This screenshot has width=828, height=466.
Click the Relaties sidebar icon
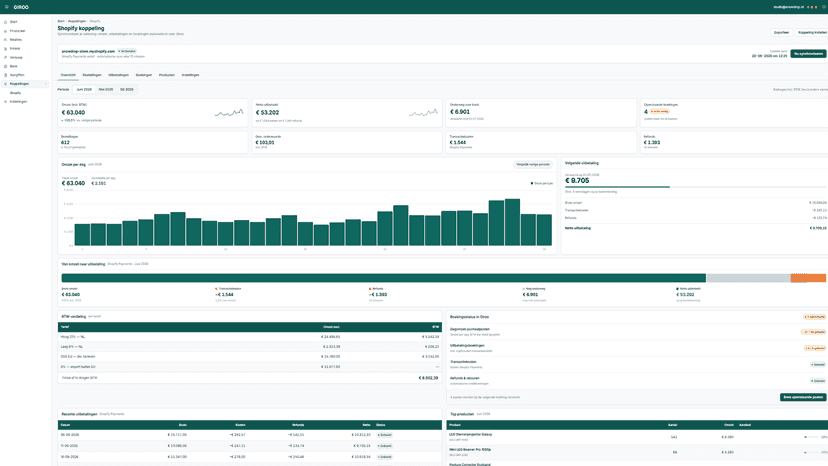(x=6, y=40)
